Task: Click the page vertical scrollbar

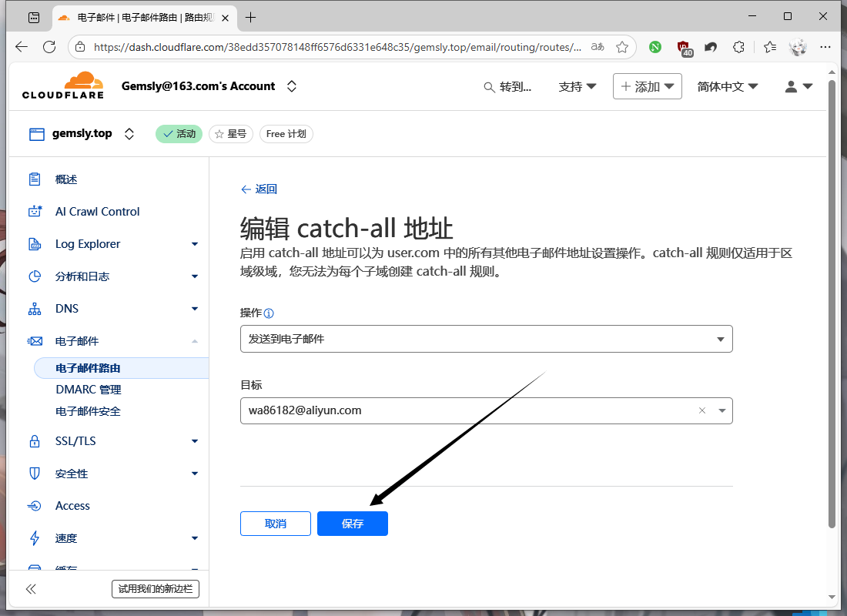Action: tap(832, 308)
